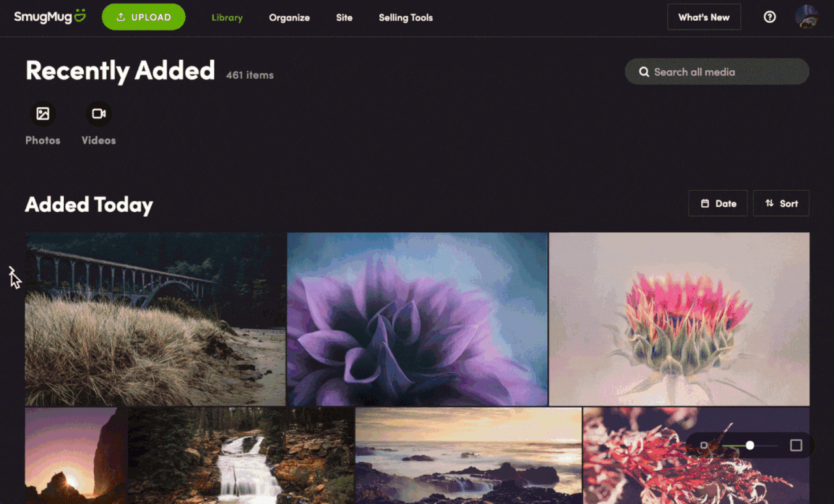Open the Organize menu
834x504 pixels.
(x=289, y=18)
